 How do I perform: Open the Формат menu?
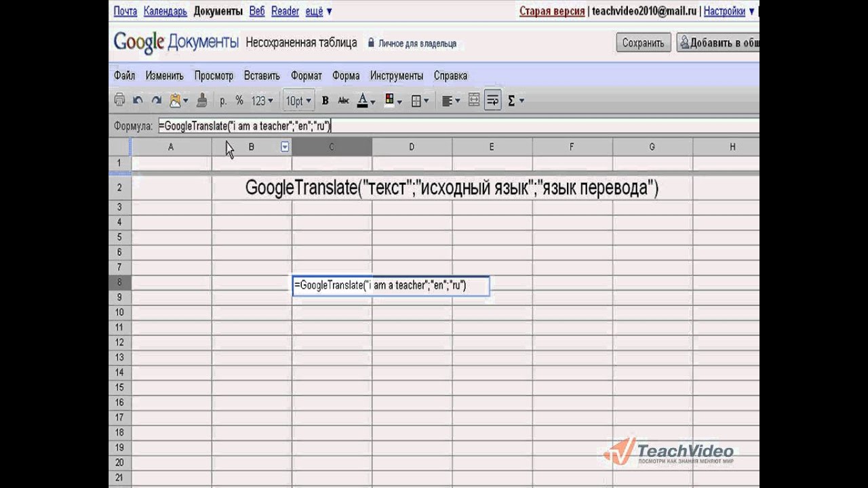307,75
